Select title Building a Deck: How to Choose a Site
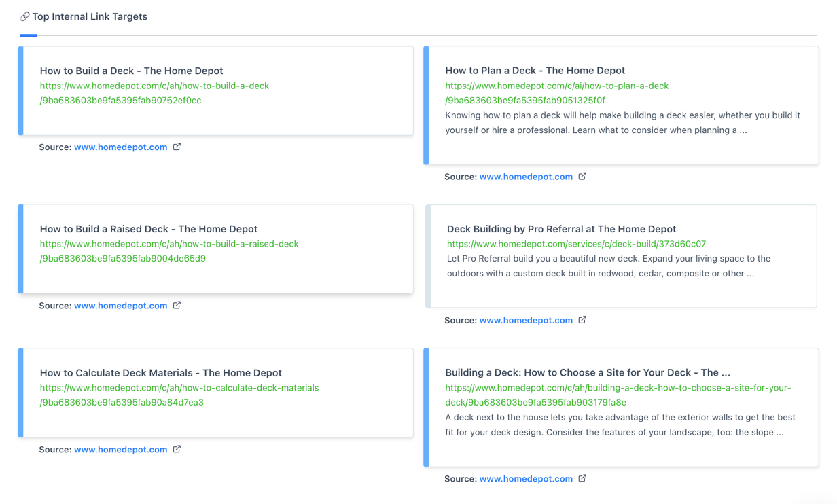Viewport: 837px width, 504px height. tap(588, 373)
